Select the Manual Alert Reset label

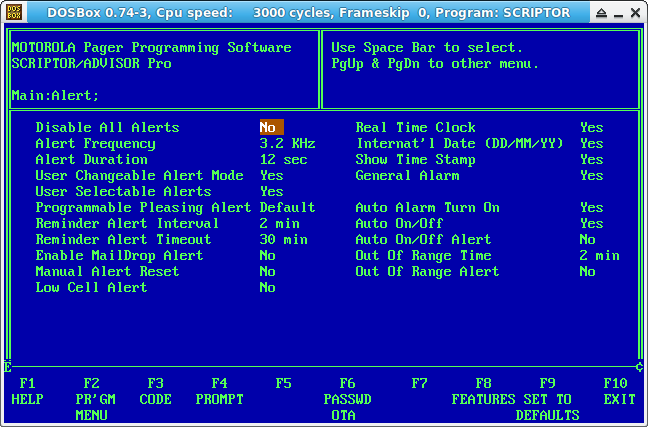tap(107, 272)
